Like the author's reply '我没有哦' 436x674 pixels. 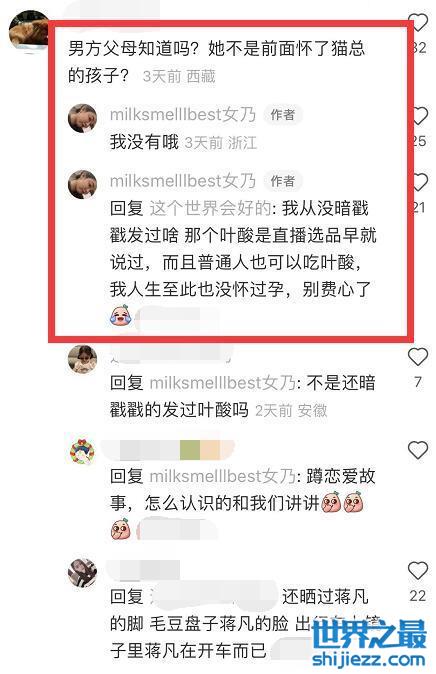(x=420, y=116)
